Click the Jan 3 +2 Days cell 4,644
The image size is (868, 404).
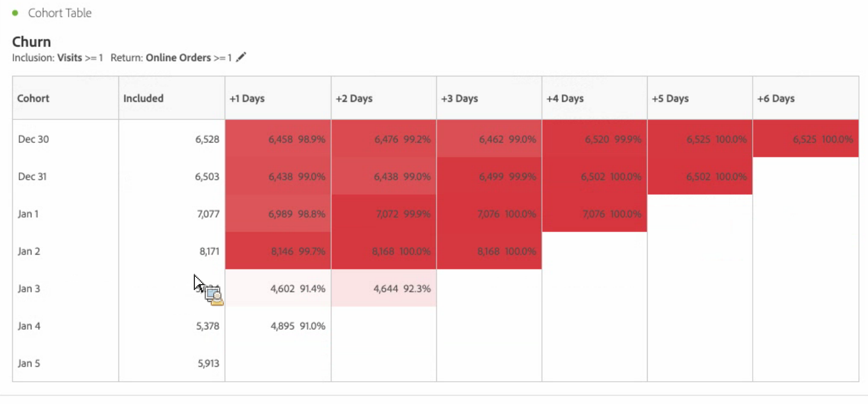[383, 288]
